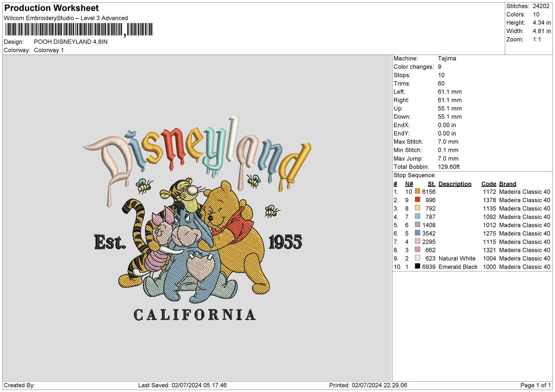
Task: Click the barcode under the Wilcom title
Action: (x=79, y=30)
